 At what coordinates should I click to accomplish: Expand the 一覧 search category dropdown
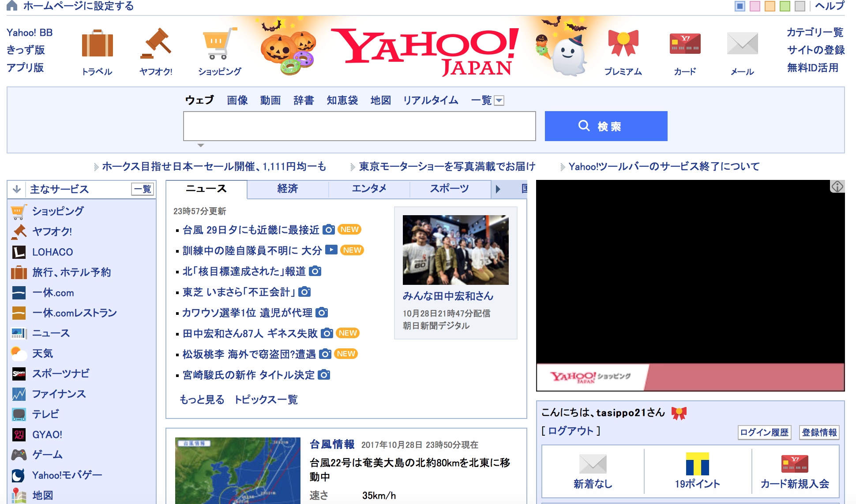pyautogui.click(x=499, y=101)
